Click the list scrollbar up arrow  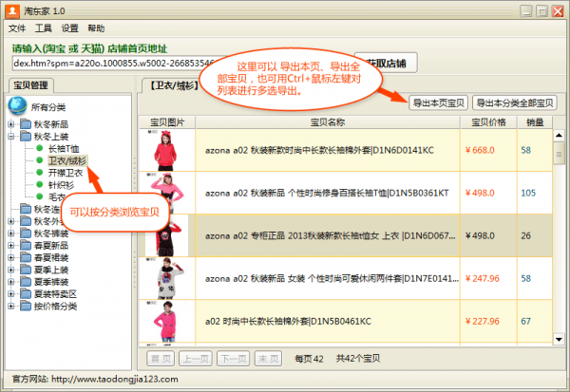click(x=559, y=136)
